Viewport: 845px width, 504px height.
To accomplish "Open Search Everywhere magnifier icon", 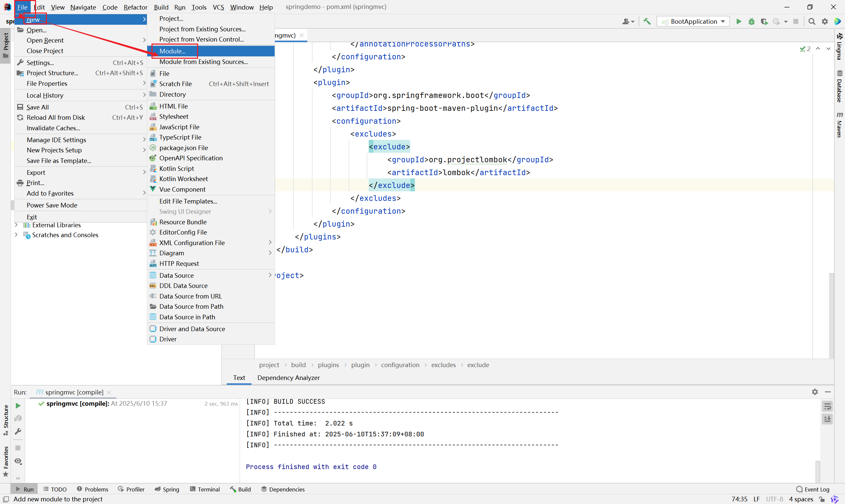I will pos(812,21).
